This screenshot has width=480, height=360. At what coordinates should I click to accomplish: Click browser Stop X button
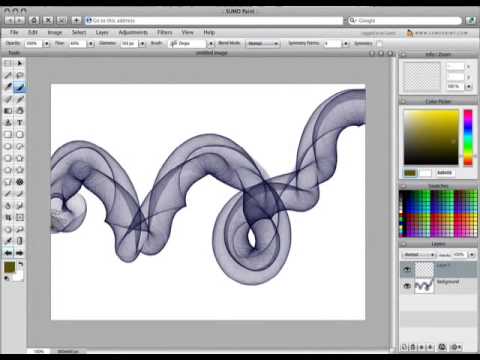coord(48,21)
